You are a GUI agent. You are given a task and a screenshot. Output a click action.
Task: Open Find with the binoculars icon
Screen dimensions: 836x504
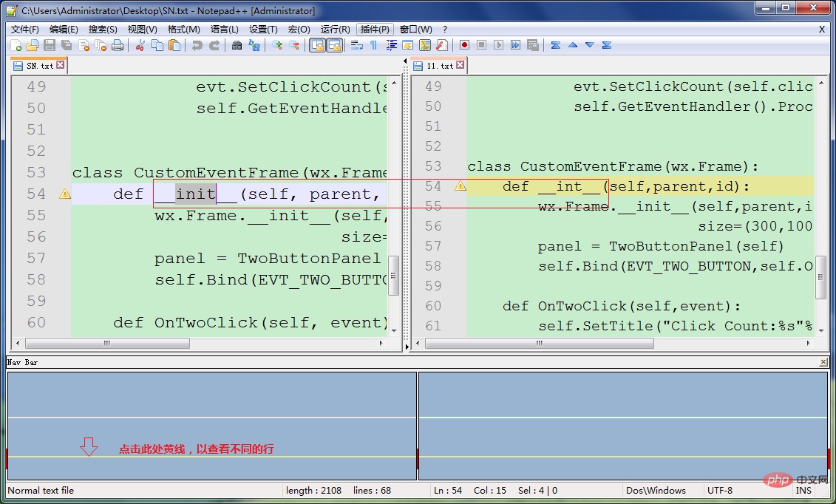coord(237,46)
